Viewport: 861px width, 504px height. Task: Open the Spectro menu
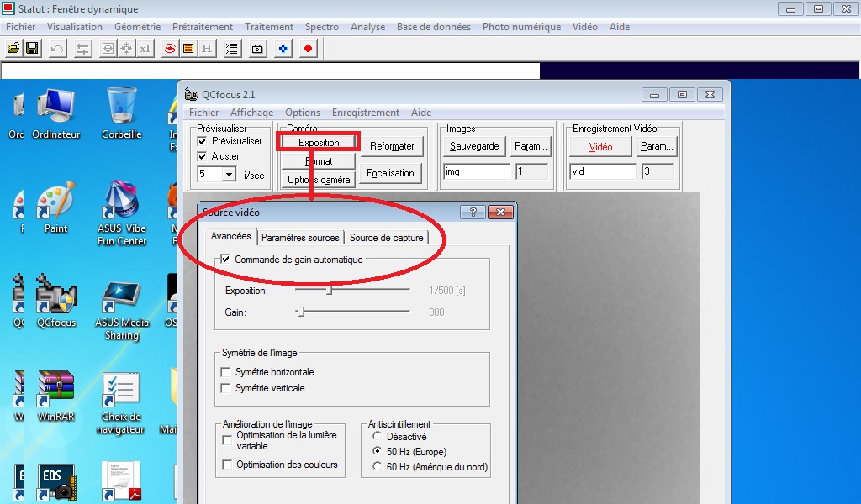tap(322, 27)
